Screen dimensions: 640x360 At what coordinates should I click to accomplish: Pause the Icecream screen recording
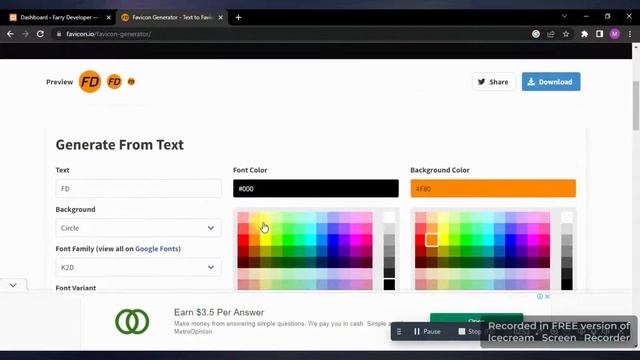(427, 331)
